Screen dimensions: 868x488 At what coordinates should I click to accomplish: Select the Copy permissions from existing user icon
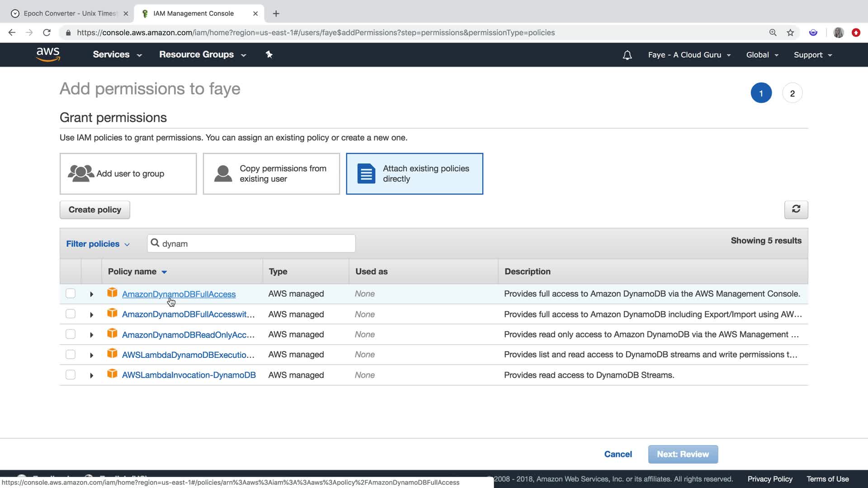223,174
